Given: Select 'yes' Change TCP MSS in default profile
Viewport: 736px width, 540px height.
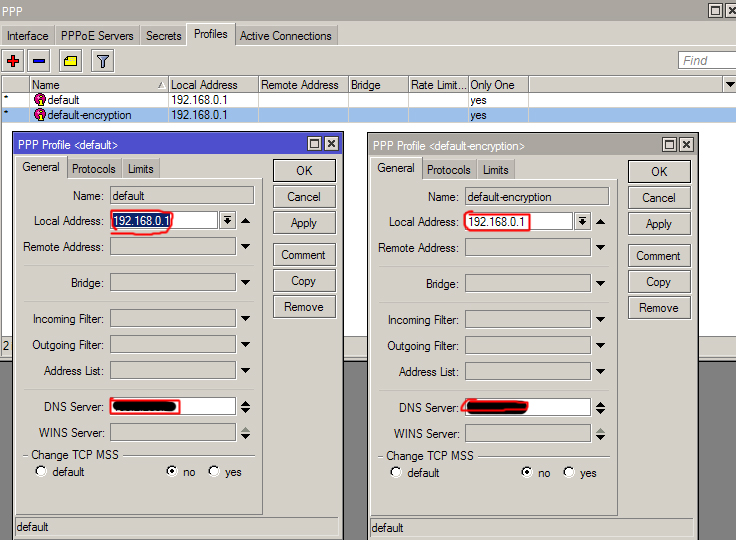Looking at the screenshot, I should 214,471.
